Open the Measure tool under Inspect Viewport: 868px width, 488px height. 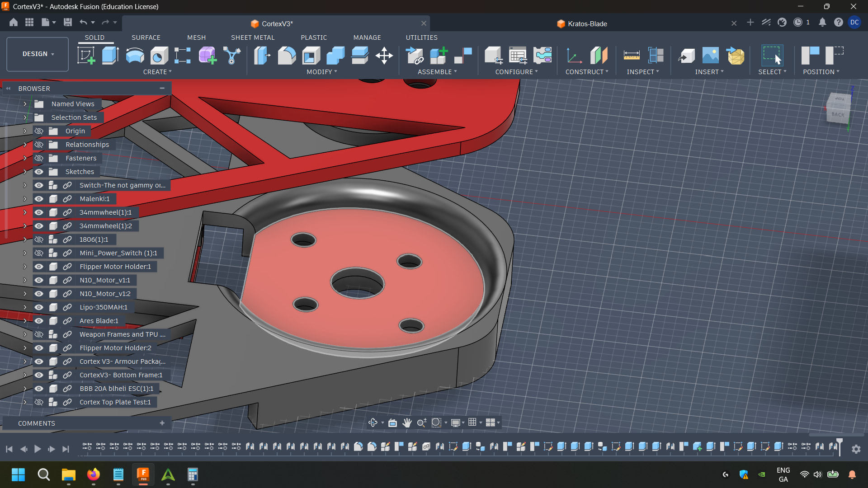[631, 56]
